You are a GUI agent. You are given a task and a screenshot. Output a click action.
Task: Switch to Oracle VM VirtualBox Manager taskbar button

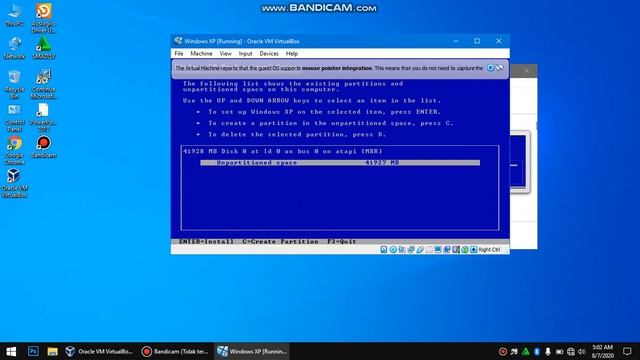(x=99, y=351)
